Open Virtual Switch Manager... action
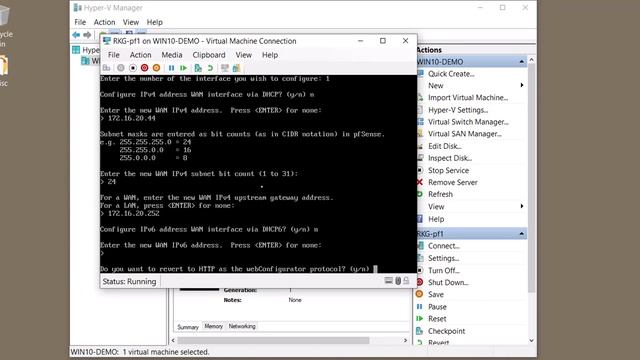Viewport: 640px width, 360px height. [x=468, y=122]
